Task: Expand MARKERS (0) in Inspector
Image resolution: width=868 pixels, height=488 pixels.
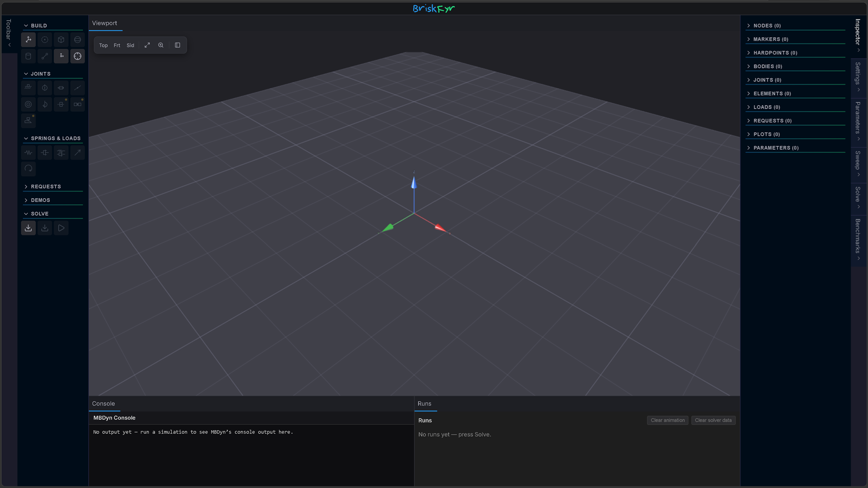Action: click(795, 39)
